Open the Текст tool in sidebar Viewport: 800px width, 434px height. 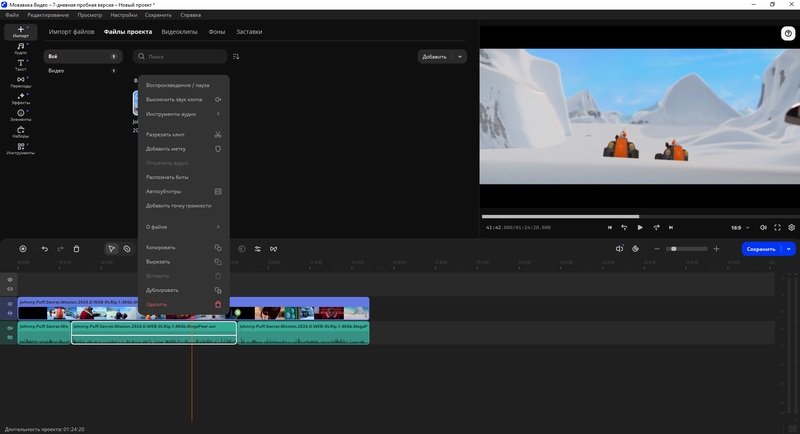[x=21, y=65]
